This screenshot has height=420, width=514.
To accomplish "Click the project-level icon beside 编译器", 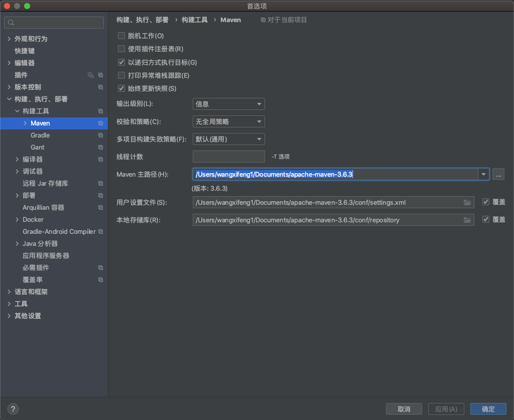I will coord(100,159).
